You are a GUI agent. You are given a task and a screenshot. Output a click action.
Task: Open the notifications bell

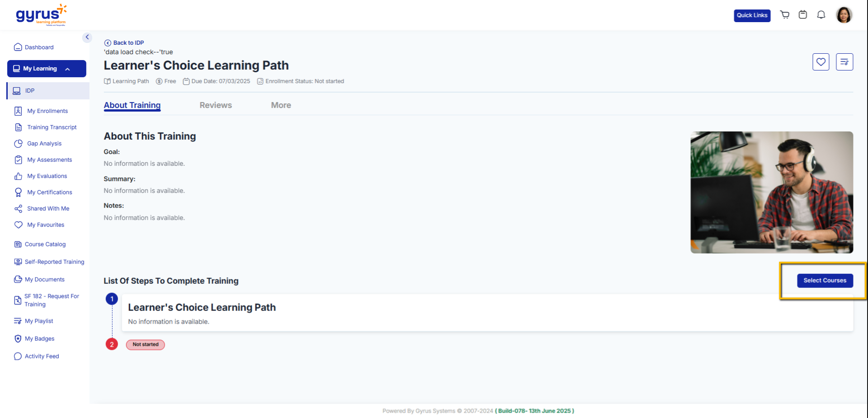pos(821,15)
